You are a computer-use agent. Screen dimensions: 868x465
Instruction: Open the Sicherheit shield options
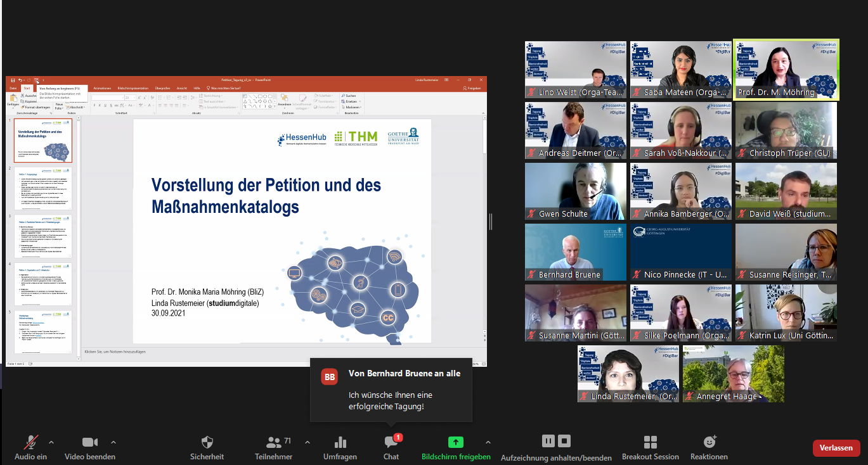[x=207, y=447]
